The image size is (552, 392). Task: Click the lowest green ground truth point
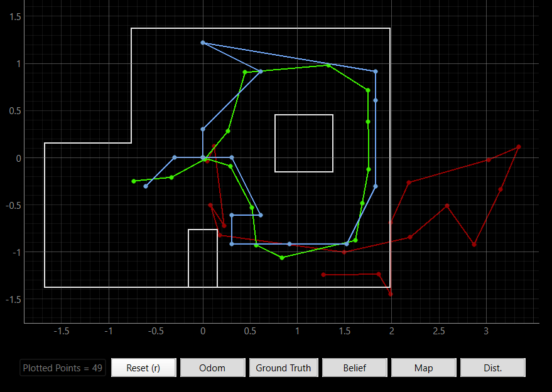tap(282, 258)
